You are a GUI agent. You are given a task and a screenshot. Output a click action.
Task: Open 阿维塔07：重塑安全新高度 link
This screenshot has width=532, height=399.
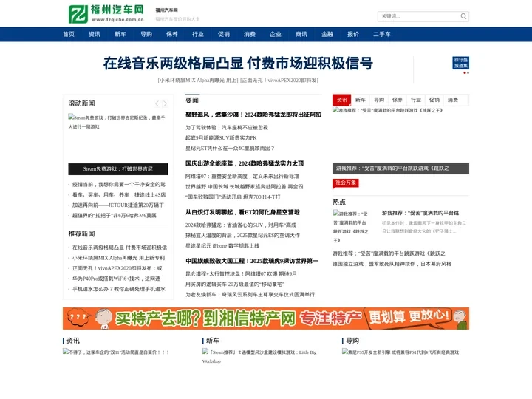pyautogui.click(x=242, y=177)
